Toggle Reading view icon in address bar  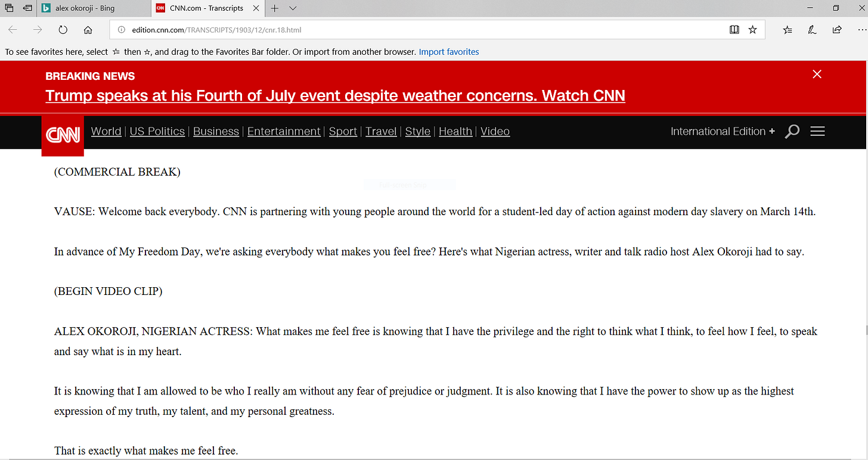[x=734, y=30]
